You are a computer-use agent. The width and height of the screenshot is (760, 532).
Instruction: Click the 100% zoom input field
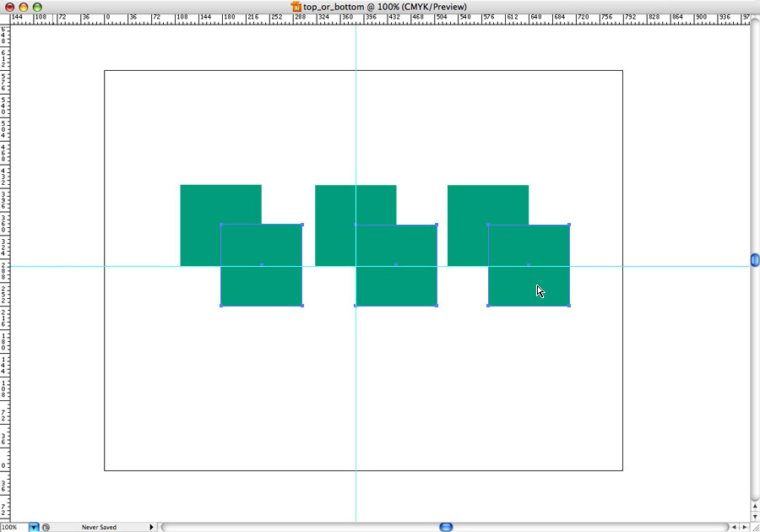[x=14, y=527]
